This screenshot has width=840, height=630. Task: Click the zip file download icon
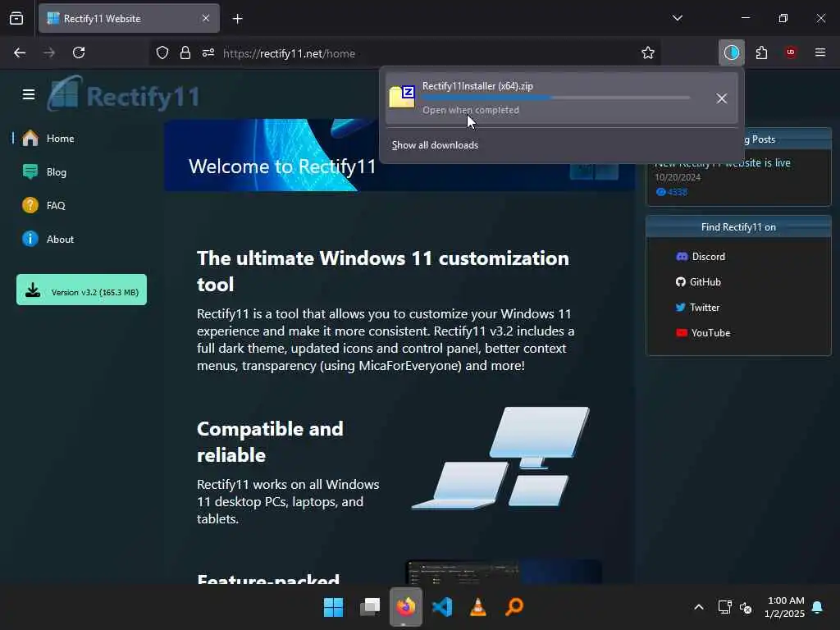402,97
